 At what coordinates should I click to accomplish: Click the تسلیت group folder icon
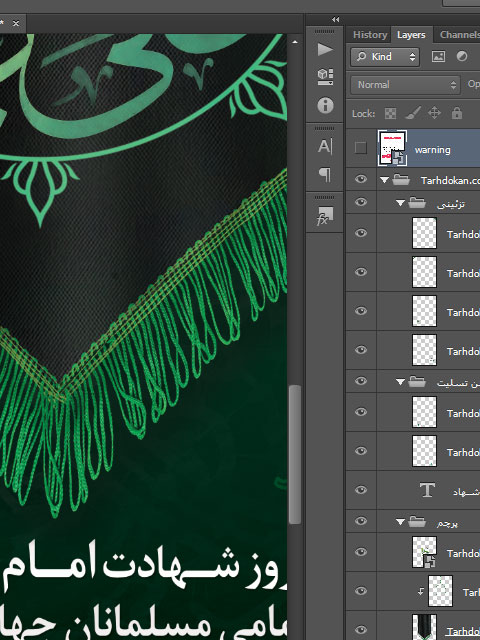pos(417,382)
